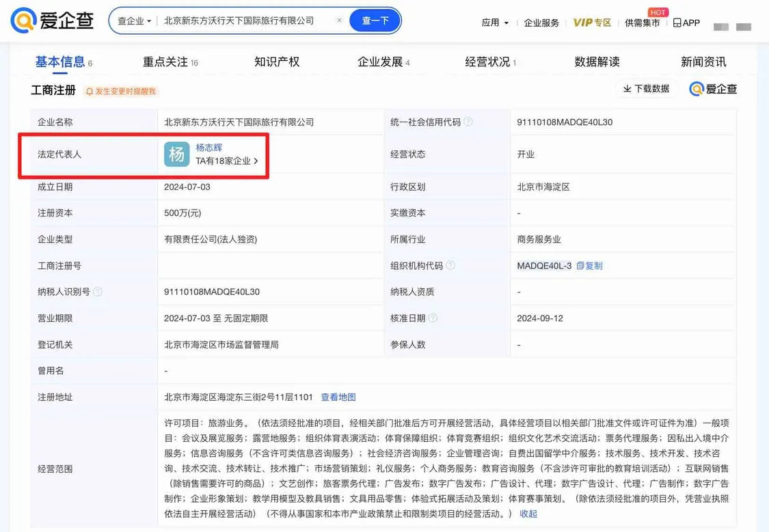The image size is (769, 532).
Task: Expand TA有18家企业 chevron link
Action: pyautogui.click(x=226, y=160)
